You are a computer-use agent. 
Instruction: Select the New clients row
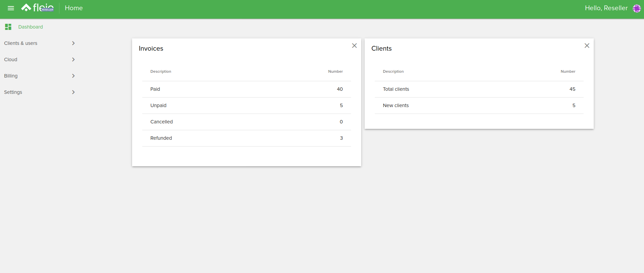point(479,105)
